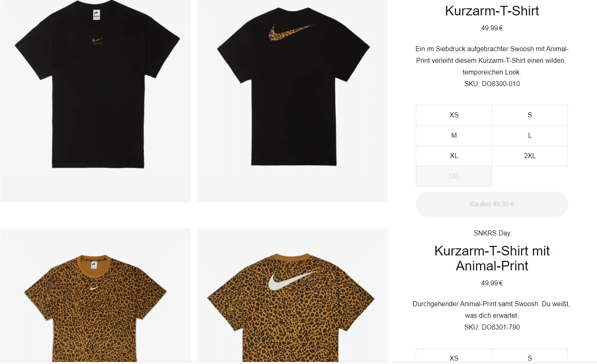Image resolution: width=597 pixels, height=364 pixels.
Task: Click the leopard Swoosh logo on the black shirt back
Action: [x=290, y=32]
